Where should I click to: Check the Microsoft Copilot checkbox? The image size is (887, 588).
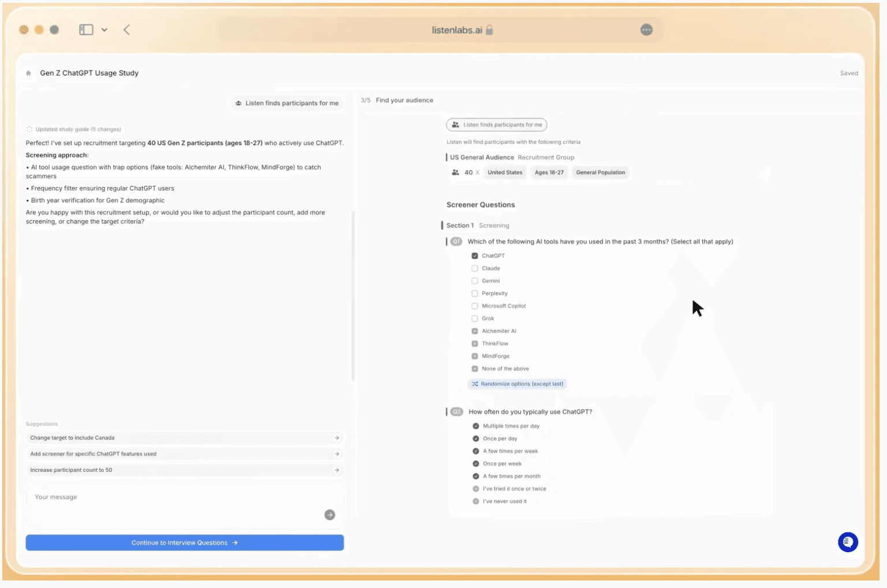tap(475, 306)
